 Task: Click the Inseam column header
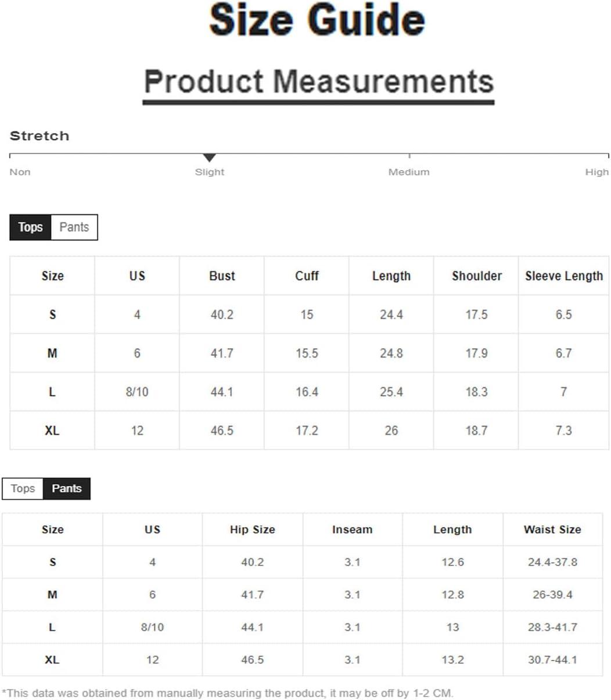click(352, 529)
